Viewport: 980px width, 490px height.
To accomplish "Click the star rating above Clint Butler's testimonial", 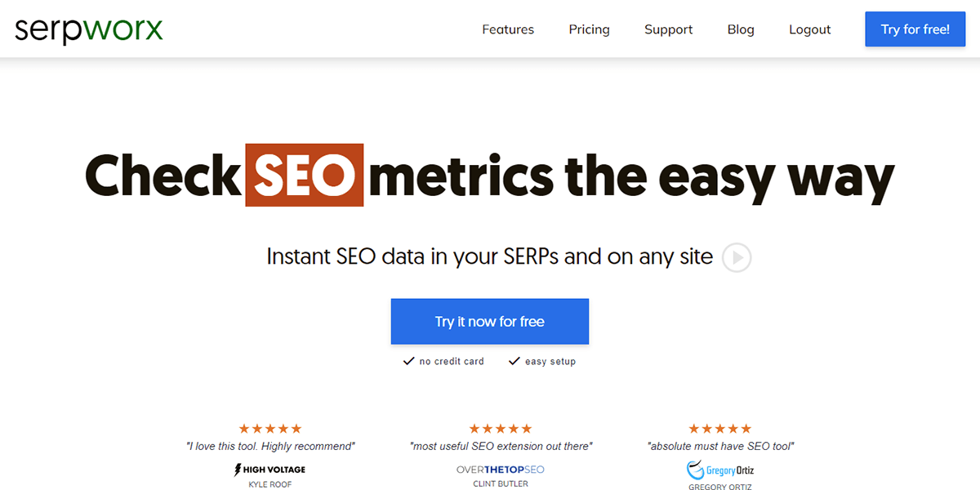I will (x=501, y=427).
